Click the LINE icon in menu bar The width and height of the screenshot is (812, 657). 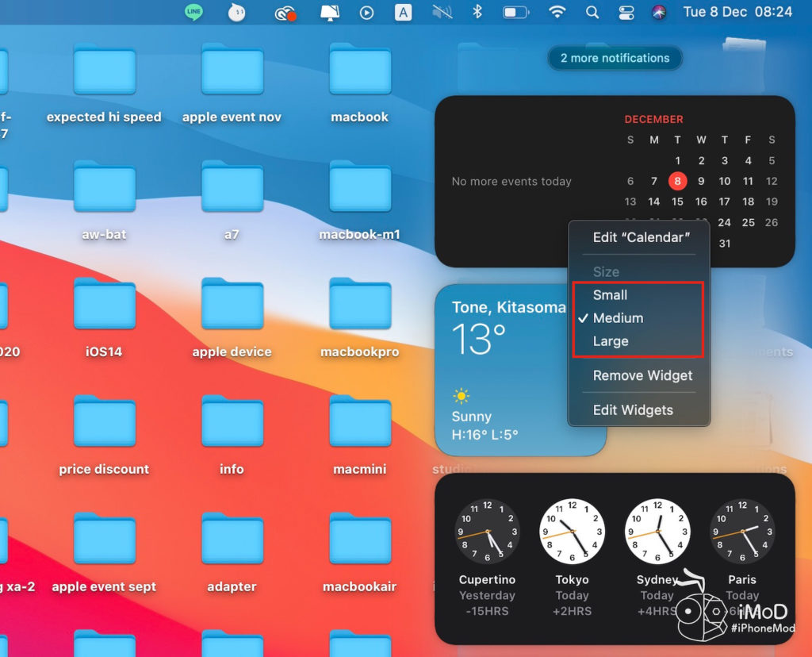[193, 12]
